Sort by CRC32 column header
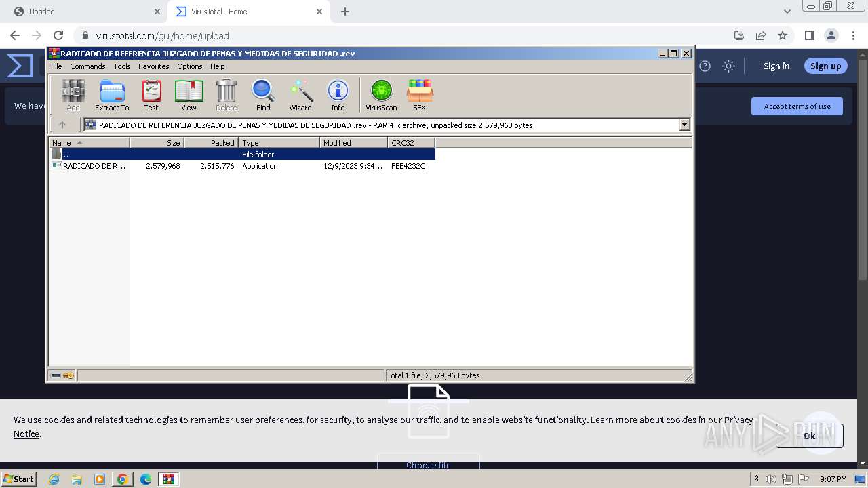868x488 pixels. 411,142
